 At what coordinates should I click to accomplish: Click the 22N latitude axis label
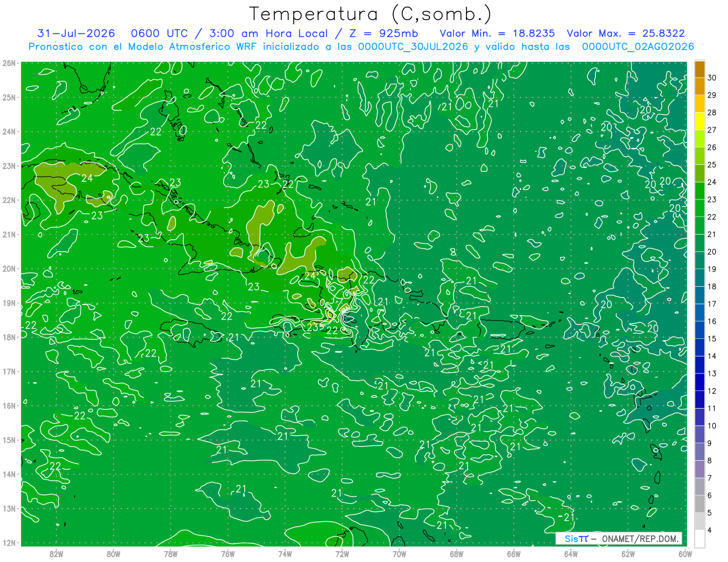pyautogui.click(x=8, y=200)
